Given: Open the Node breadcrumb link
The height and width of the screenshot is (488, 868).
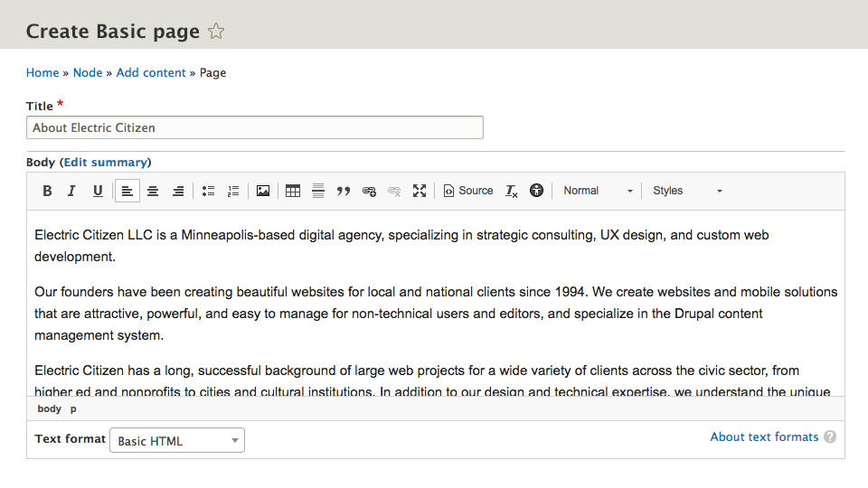Looking at the screenshot, I should point(88,72).
